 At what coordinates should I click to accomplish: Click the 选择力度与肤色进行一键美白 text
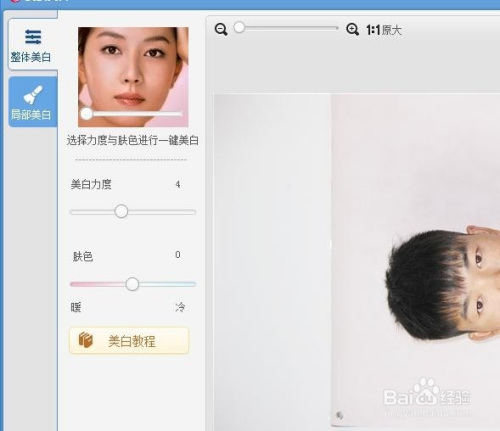tap(133, 140)
